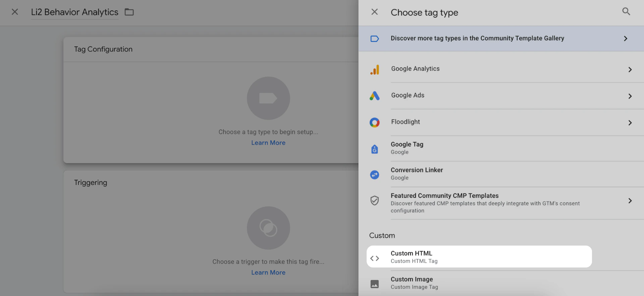This screenshot has width=644, height=296.
Task: Open Learn More under Triggering
Action: 268,272
